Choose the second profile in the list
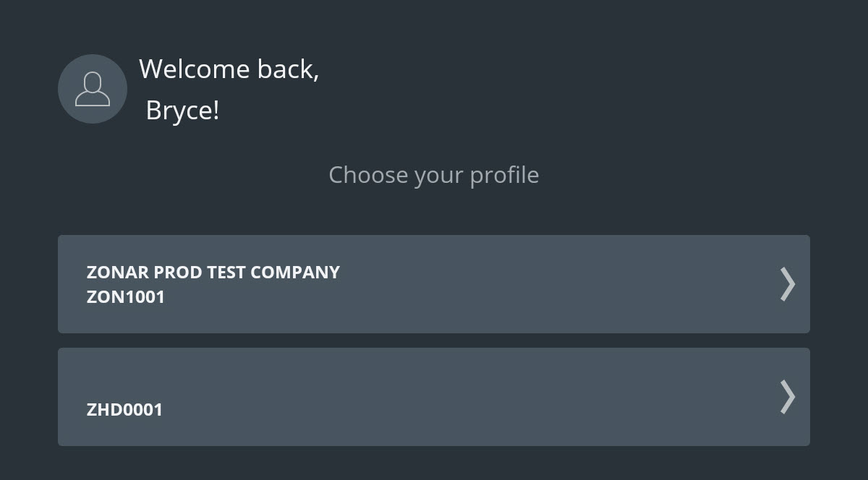The image size is (868, 480). coord(433,397)
